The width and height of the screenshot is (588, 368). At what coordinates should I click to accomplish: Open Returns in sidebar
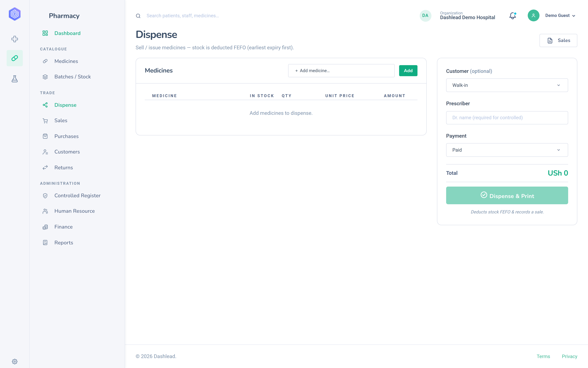click(x=63, y=167)
